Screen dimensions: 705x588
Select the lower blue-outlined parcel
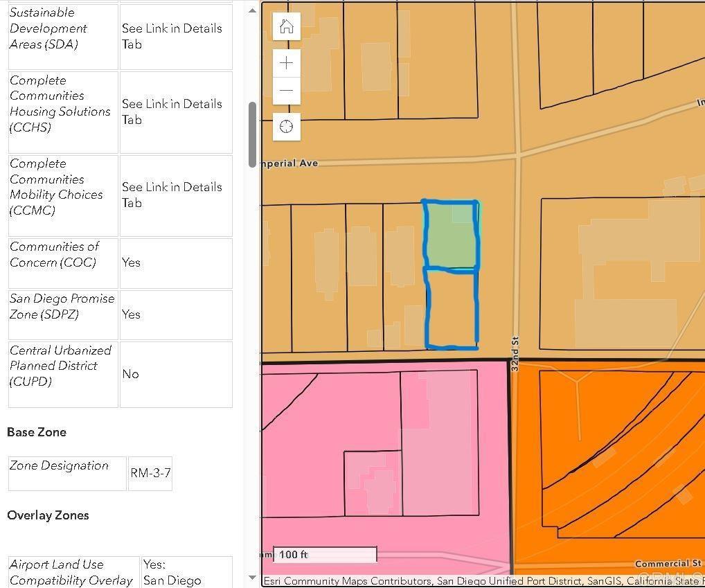pyautogui.click(x=452, y=309)
